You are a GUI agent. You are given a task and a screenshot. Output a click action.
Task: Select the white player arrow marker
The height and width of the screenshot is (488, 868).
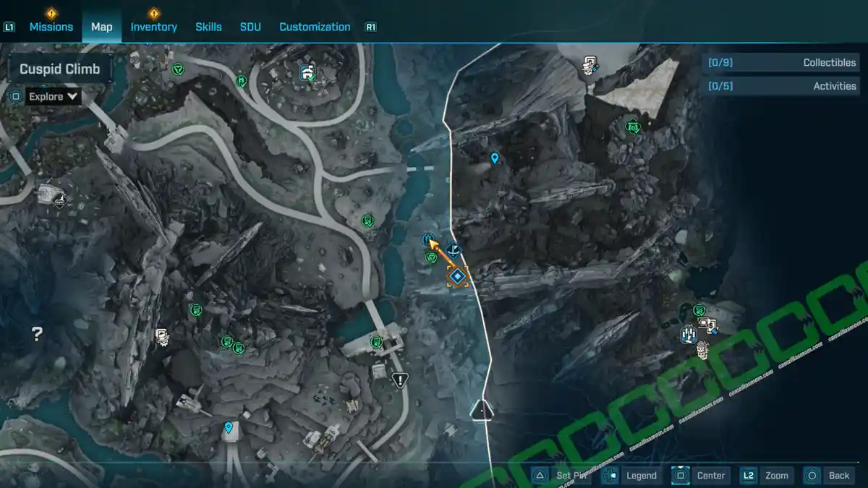click(x=482, y=410)
